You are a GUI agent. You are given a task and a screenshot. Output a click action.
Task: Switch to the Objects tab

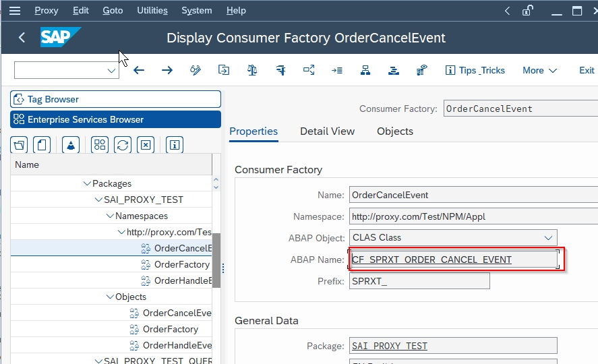point(395,131)
